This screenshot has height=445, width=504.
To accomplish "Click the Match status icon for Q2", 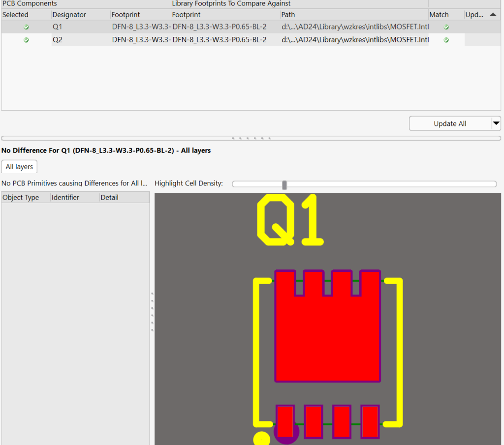I will coord(446,40).
